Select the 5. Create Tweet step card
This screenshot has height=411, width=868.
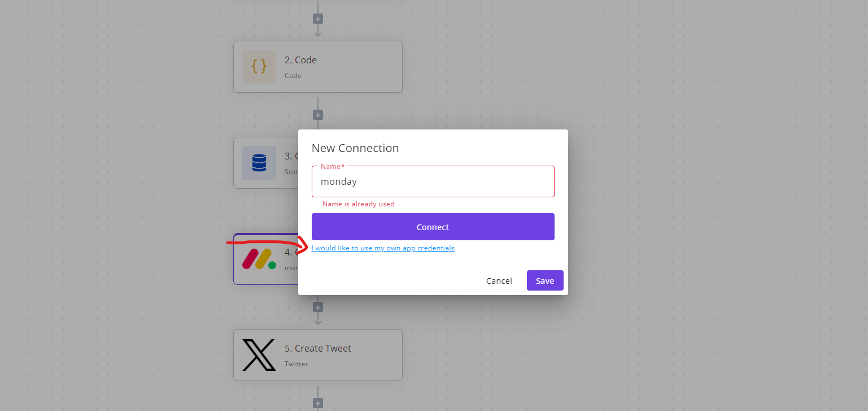[x=318, y=355]
